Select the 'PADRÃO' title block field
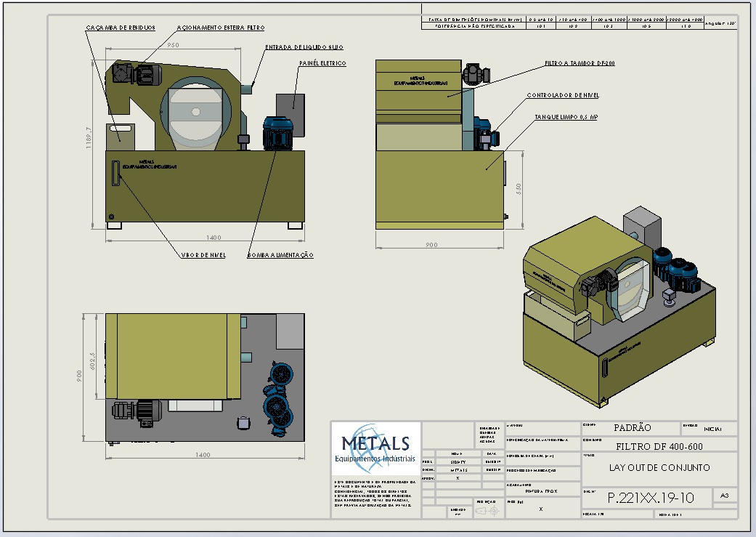The width and height of the screenshot is (756, 537). pos(632,428)
